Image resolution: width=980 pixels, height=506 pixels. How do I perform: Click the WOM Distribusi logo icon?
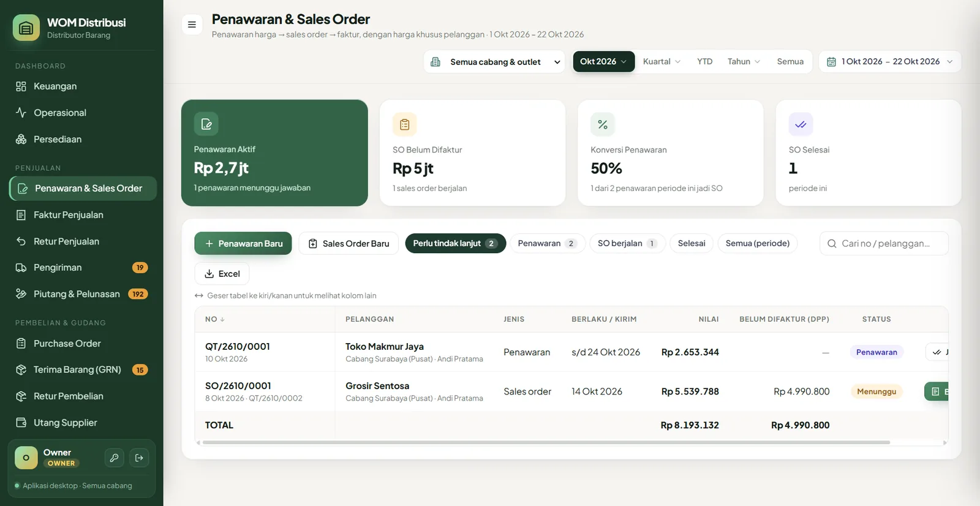click(x=26, y=28)
